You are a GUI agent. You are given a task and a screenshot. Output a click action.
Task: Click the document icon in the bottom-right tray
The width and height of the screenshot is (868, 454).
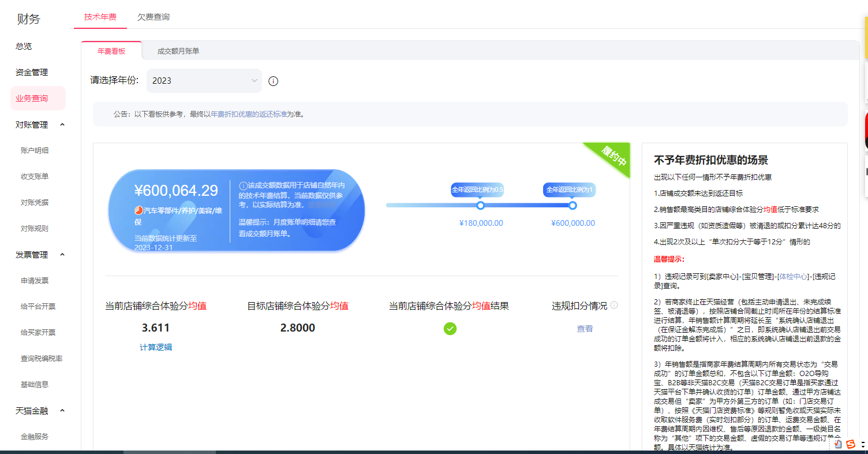839,444
